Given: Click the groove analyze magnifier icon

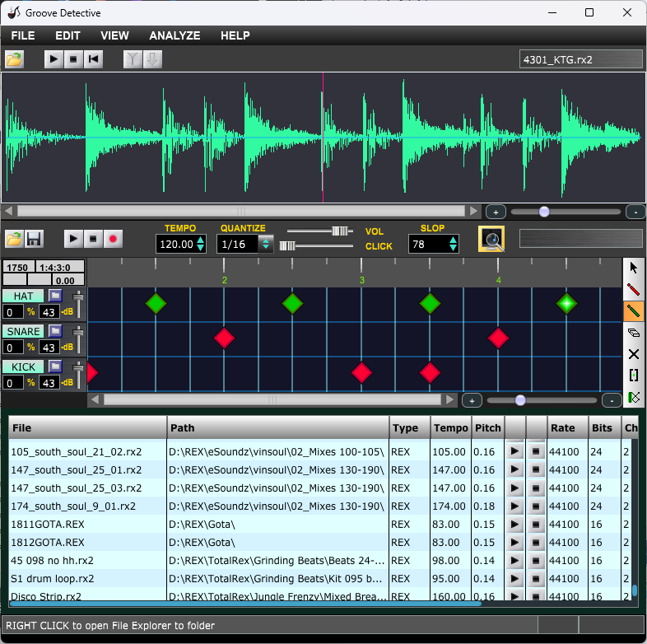Looking at the screenshot, I should 491,240.
